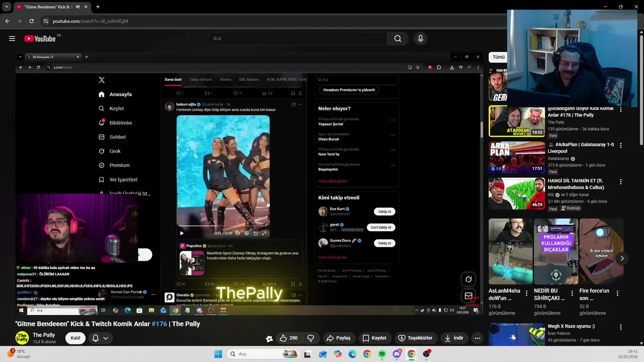Open options menu for Atadoğan İzliyor video
The height and width of the screenshot is (362, 644).
pos(620,109)
